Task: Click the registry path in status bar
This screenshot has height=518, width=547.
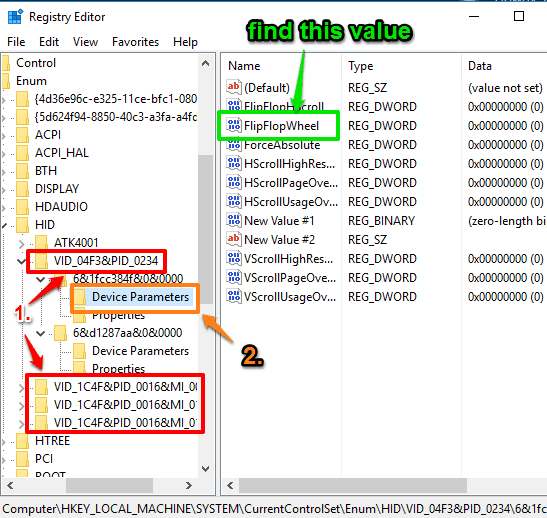Action: pyautogui.click(x=274, y=508)
